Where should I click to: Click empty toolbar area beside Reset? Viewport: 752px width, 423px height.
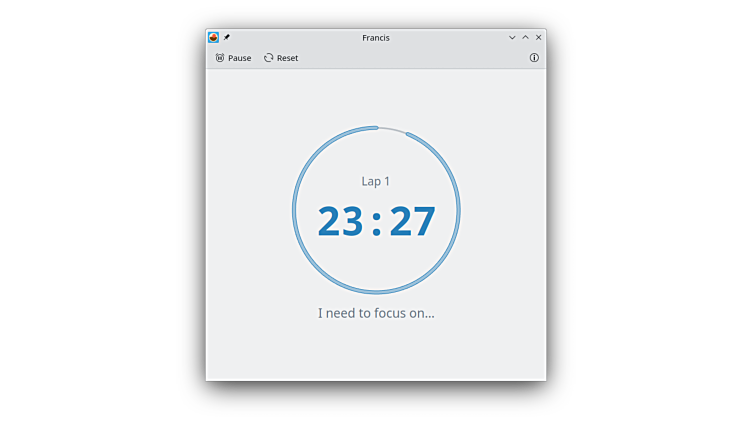[412, 58]
